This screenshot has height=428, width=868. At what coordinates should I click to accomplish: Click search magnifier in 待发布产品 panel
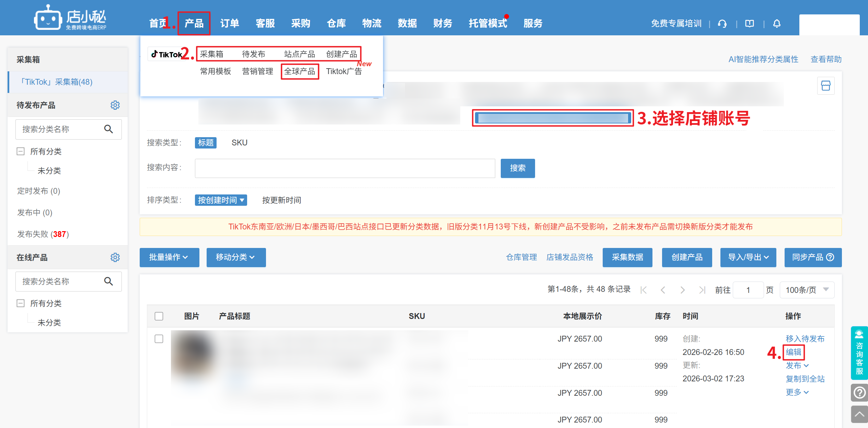pyautogui.click(x=108, y=129)
